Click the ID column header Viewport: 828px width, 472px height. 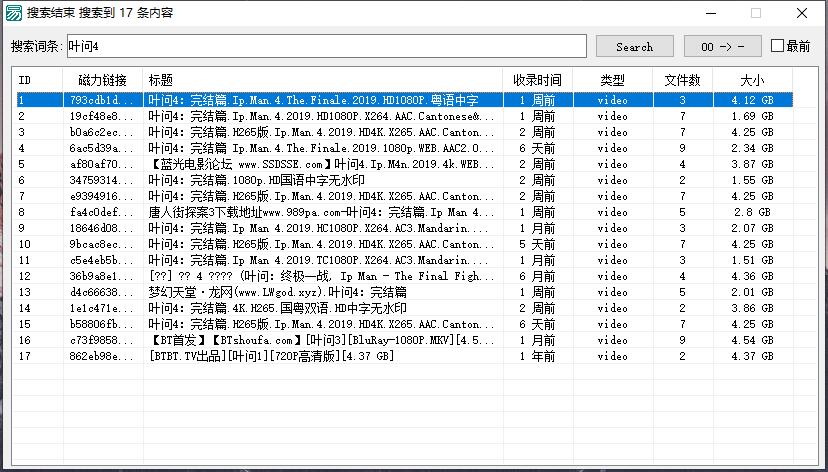tap(38, 80)
